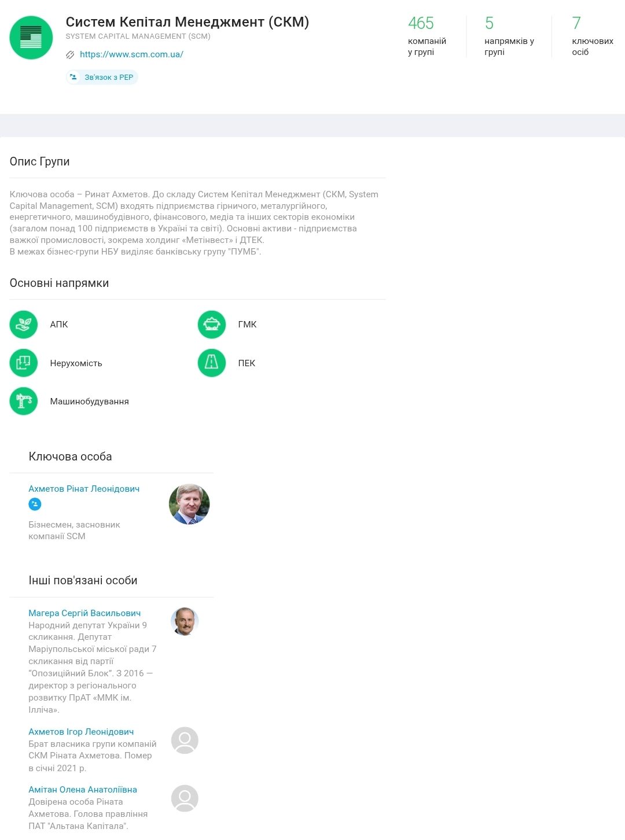Viewport: 625px width, 840px height.
Task: Click the link icon beside website URL
Action: pyautogui.click(x=70, y=55)
